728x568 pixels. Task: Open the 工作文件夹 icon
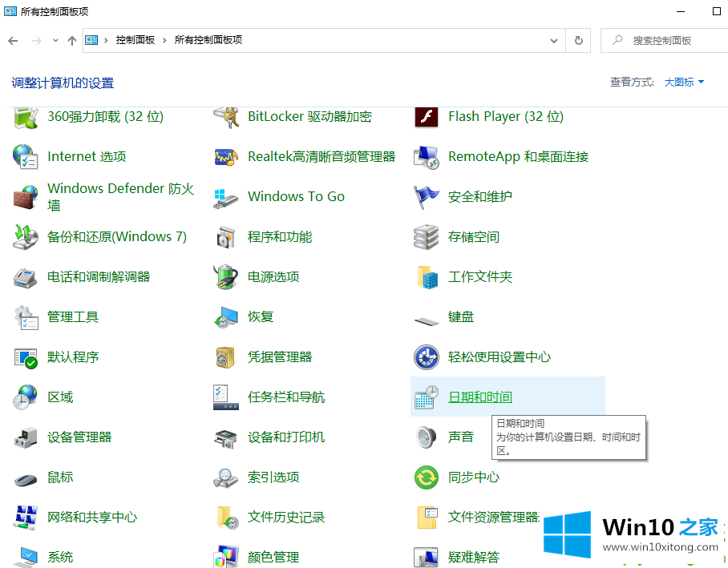(427, 277)
